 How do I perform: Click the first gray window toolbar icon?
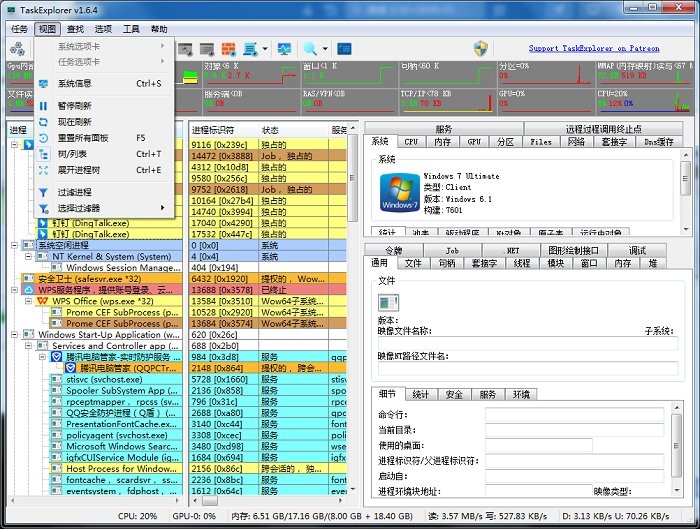185,49
